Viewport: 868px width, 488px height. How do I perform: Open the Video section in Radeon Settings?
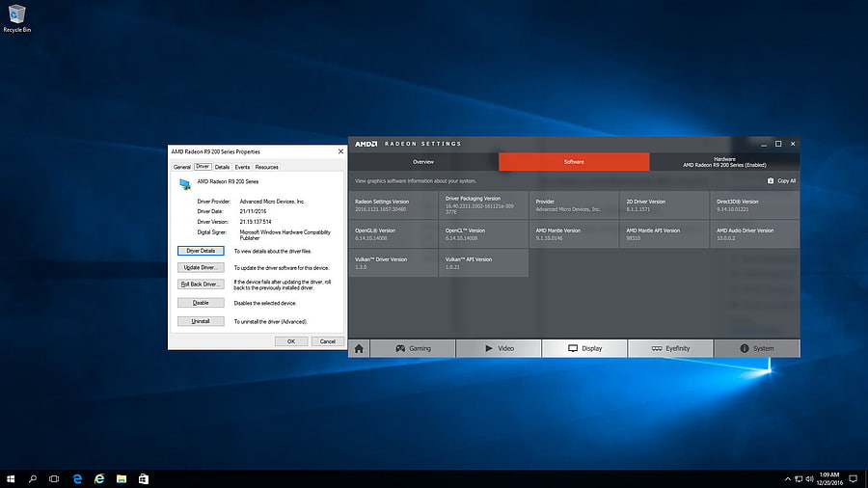(x=499, y=348)
